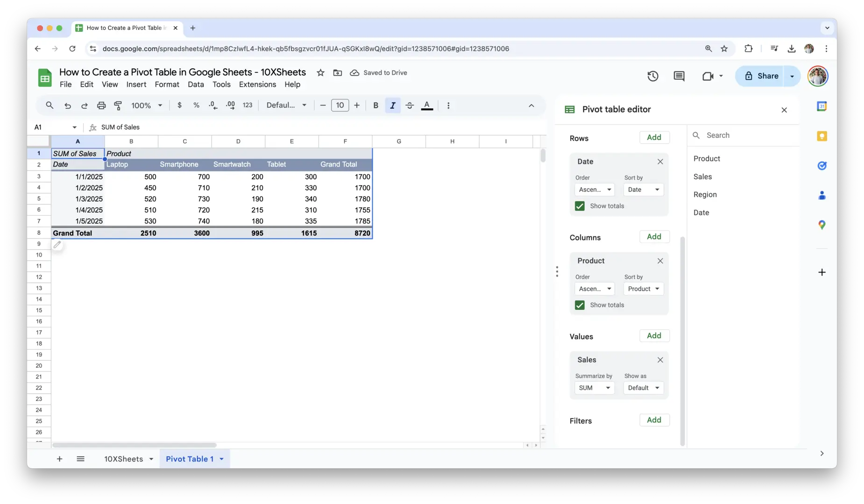Viewport: 864px width, 504px height.
Task: Open the Show as Default dropdown
Action: 643,388
